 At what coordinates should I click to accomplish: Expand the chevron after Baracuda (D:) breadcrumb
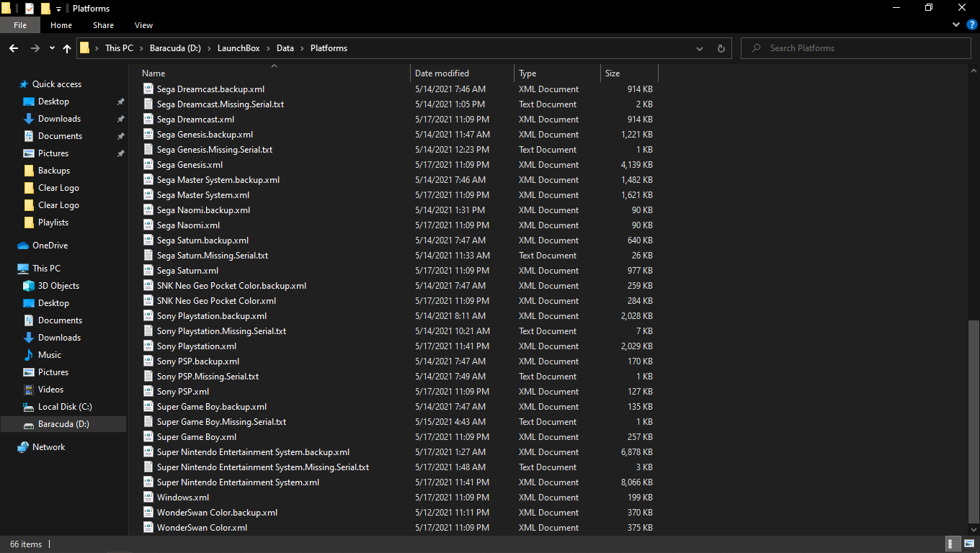coord(209,48)
